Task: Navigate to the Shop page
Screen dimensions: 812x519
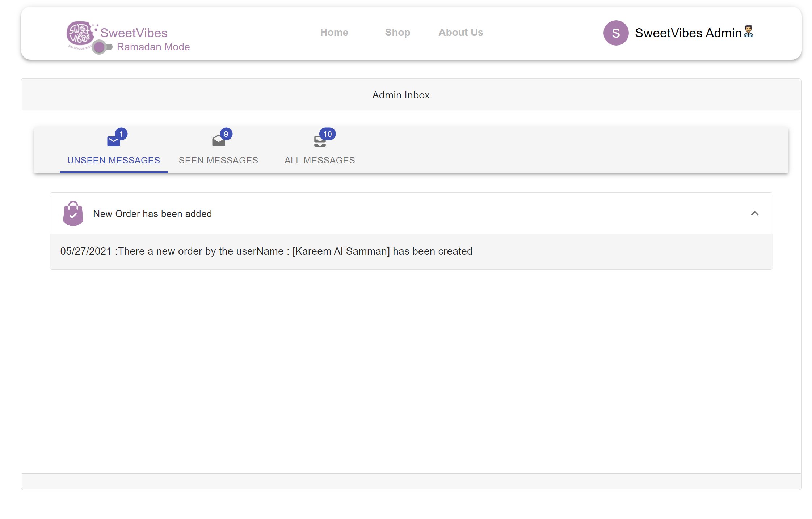Action: pyautogui.click(x=397, y=32)
